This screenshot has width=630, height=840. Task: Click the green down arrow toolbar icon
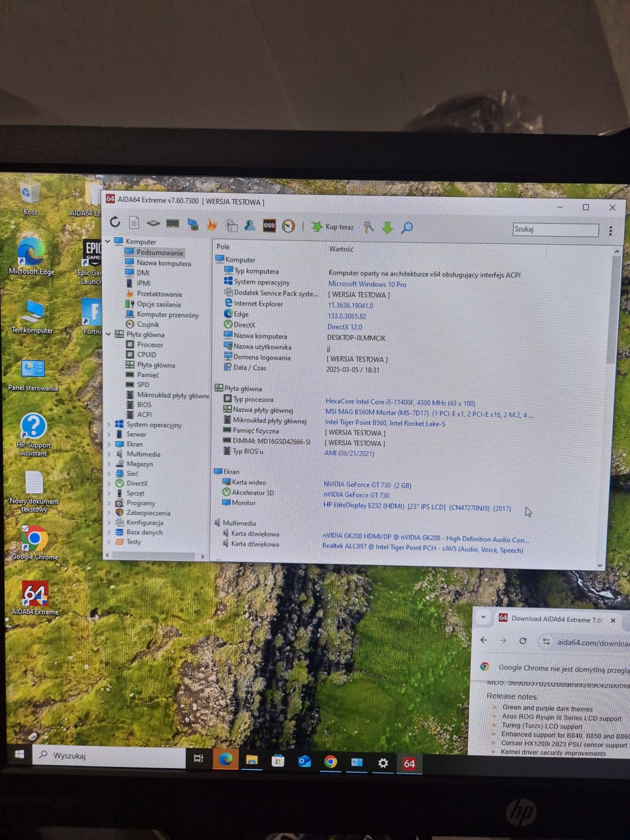tap(387, 228)
